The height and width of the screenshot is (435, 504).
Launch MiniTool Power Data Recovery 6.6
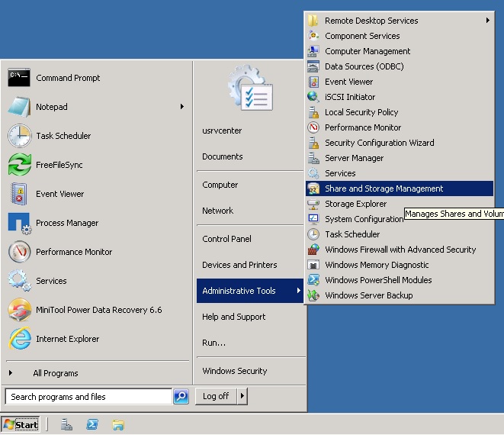tap(98, 310)
